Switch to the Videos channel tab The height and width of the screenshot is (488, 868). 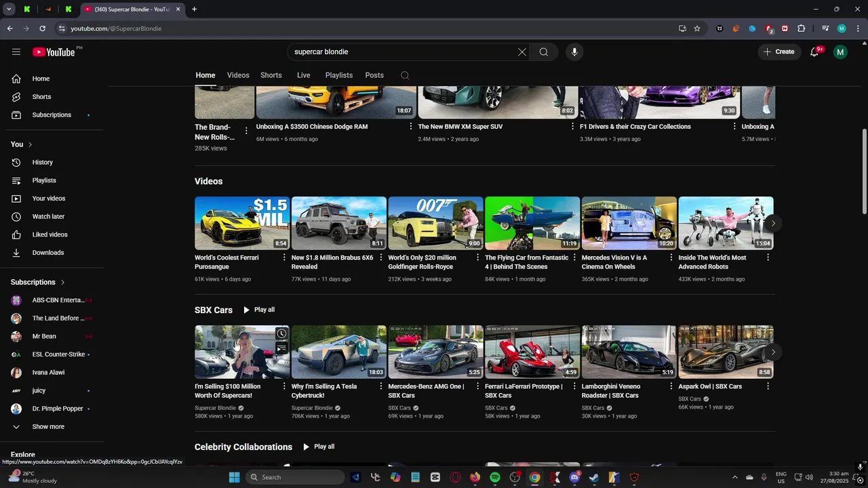(x=238, y=75)
